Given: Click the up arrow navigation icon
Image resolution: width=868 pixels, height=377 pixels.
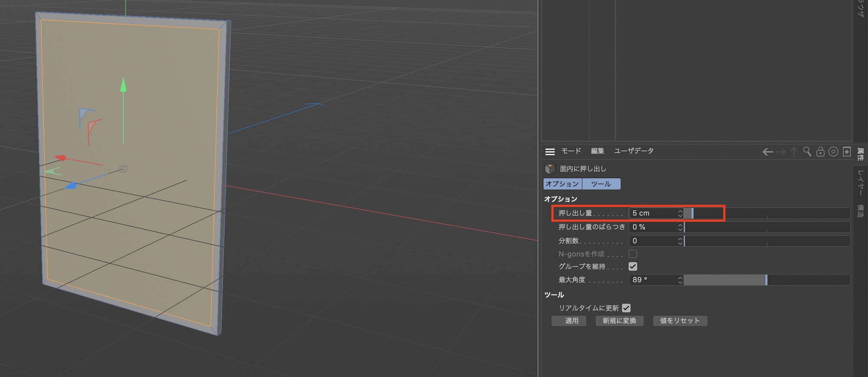Looking at the screenshot, I should pyautogui.click(x=794, y=152).
